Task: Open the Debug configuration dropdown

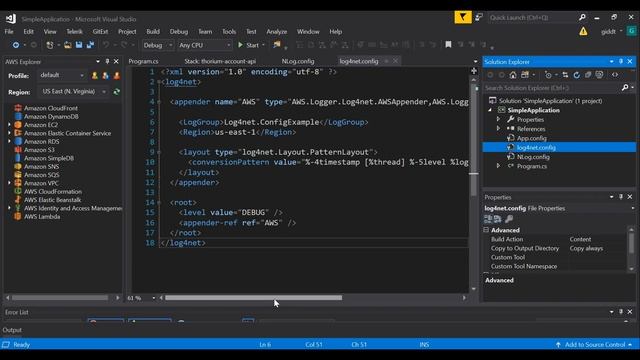Action: pos(158,45)
